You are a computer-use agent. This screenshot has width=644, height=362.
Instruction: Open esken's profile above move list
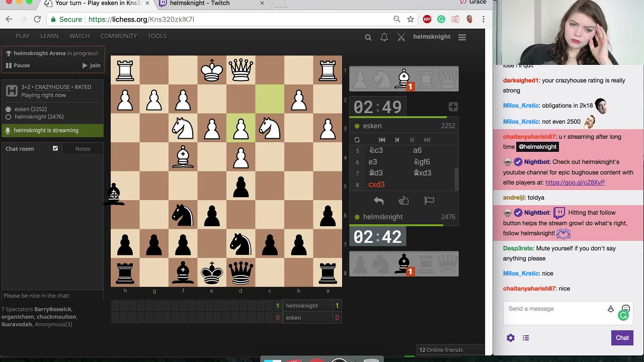click(x=372, y=126)
